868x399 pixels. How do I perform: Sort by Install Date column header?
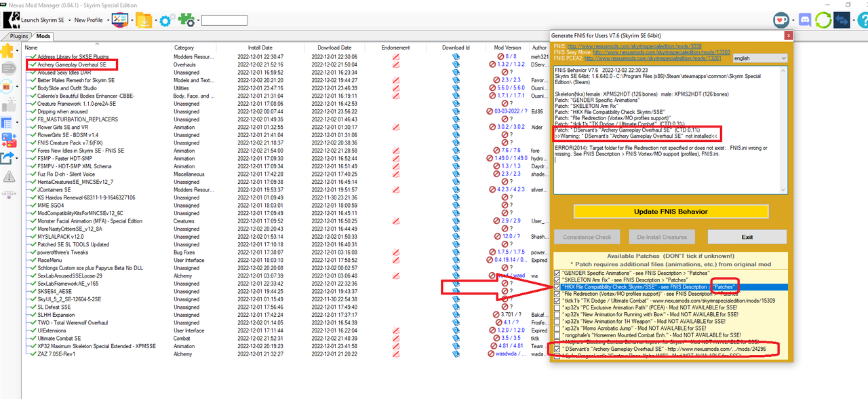click(260, 47)
